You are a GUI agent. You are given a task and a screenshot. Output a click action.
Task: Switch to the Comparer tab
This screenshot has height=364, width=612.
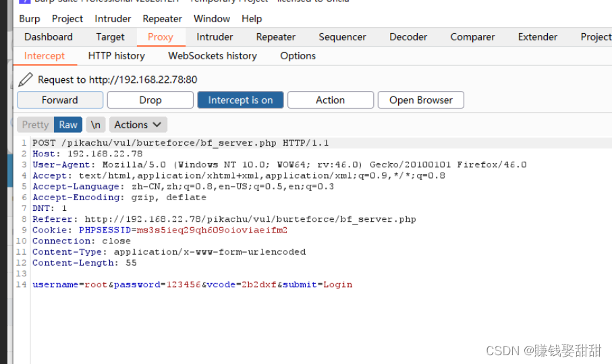coord(472,37)
